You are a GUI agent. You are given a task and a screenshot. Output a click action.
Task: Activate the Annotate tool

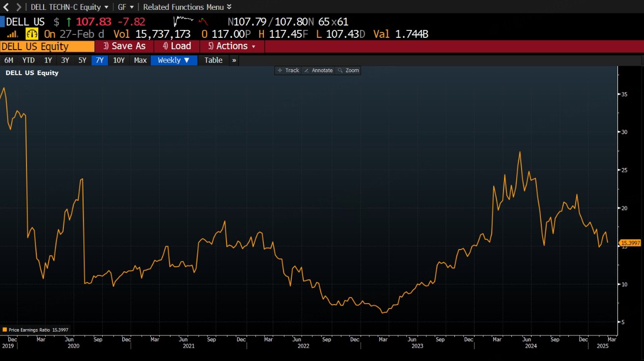[318, 71]
